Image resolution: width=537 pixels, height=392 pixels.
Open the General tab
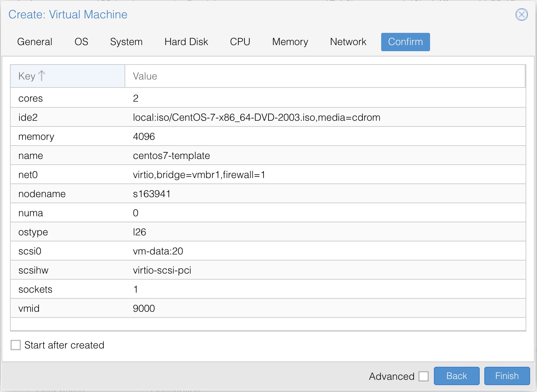tap(35, 42)
